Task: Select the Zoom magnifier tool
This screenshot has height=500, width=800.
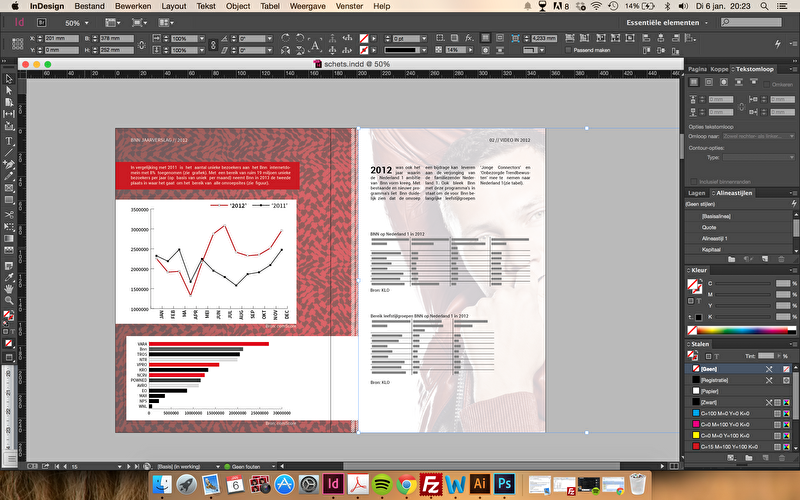Action: click(x=9, y=301)
